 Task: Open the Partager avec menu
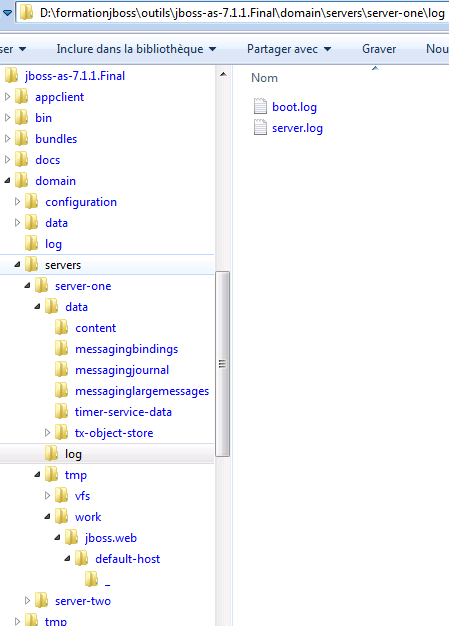pyautogui.click(x=289, y=49)
